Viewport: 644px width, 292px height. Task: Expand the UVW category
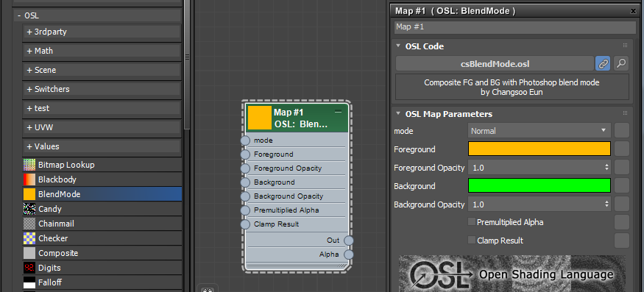coord(29,127)
